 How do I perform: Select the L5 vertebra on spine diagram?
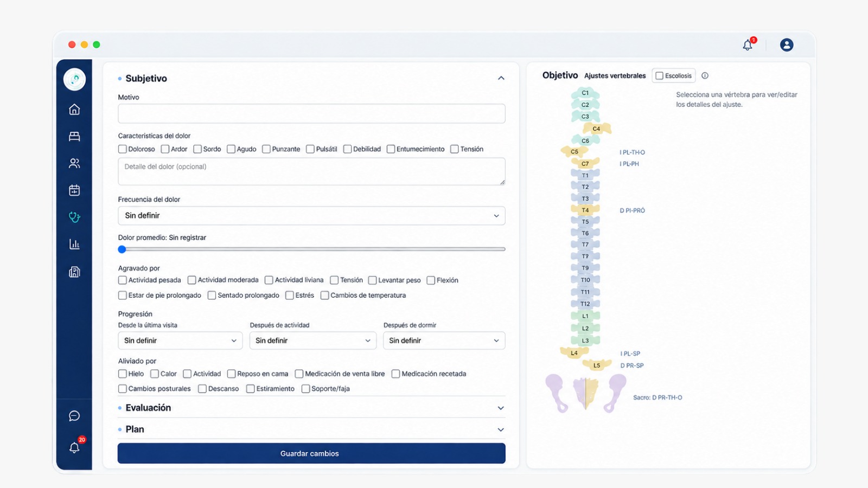point(597,365)
